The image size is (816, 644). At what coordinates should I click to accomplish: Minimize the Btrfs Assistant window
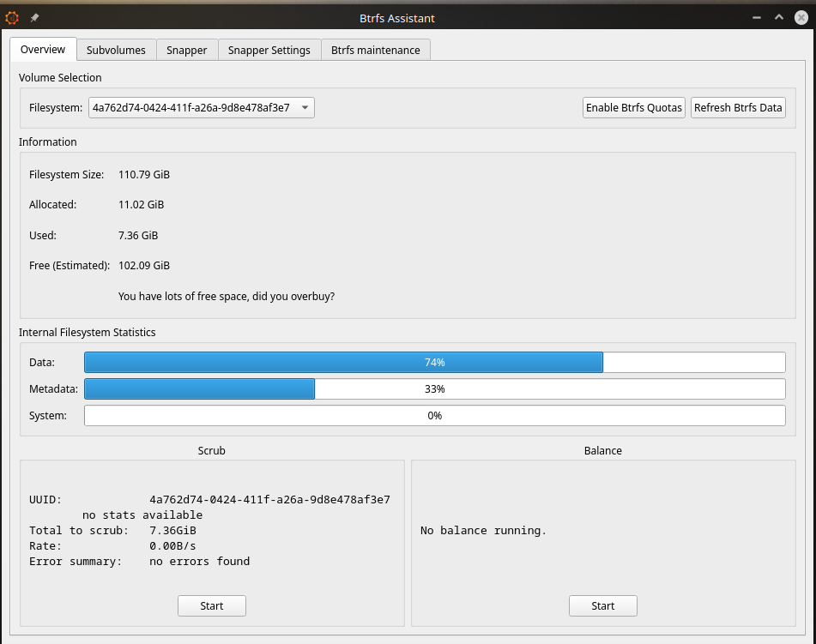tap(758, 17)
